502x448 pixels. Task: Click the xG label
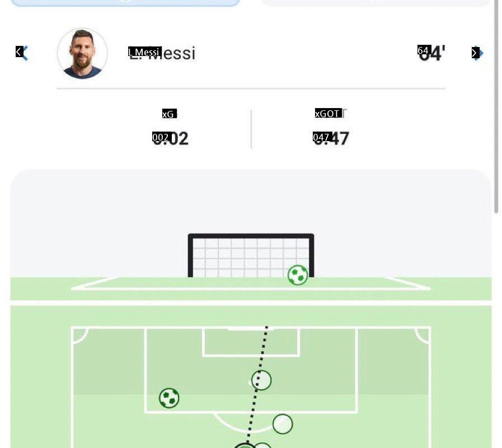[169, 114]
